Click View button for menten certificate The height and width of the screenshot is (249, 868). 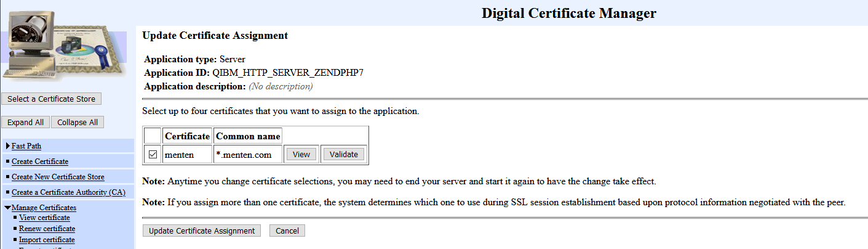(301, 155)
